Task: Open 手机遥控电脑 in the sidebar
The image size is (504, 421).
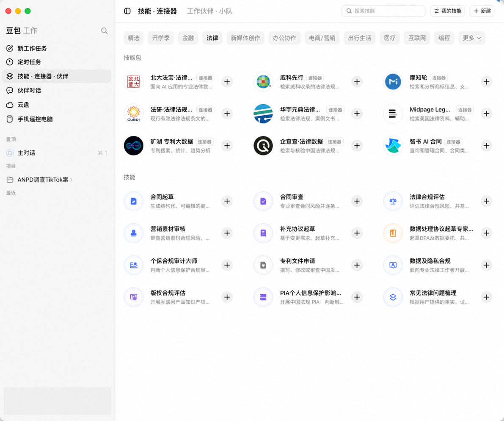Action: [57, 119]
